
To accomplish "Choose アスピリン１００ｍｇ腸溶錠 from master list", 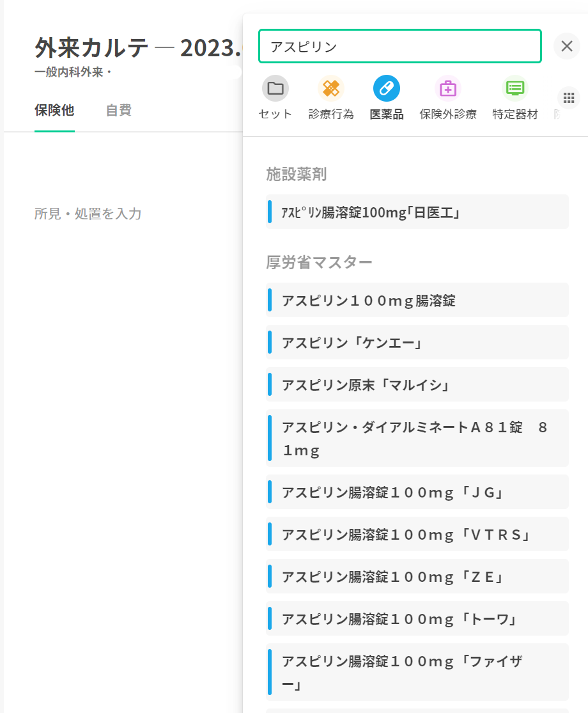I will point(417,300).
